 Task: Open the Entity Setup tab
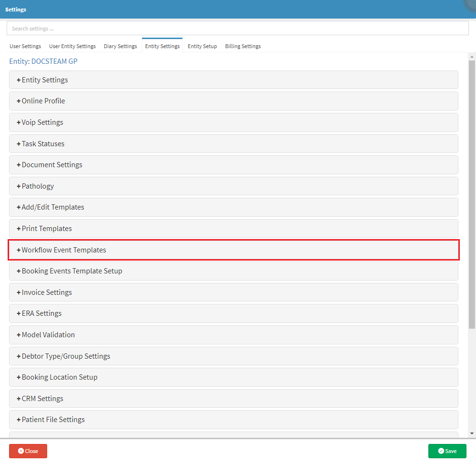point(202,46)
